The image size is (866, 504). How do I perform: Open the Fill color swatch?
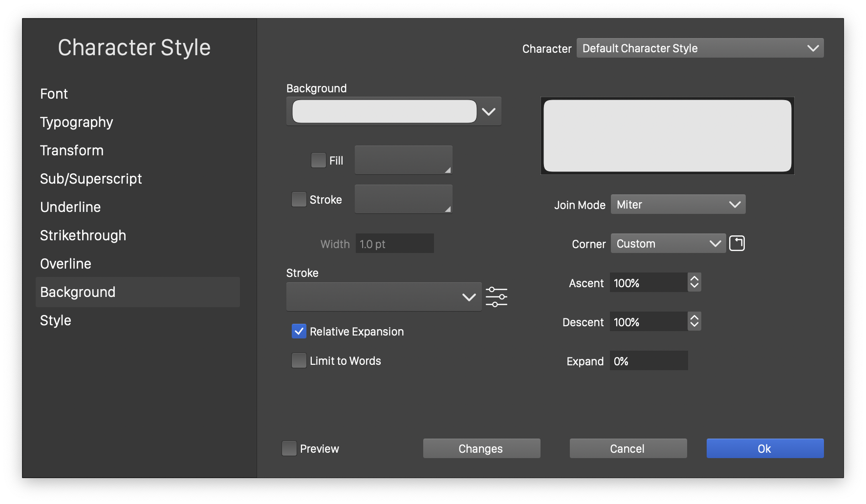coord(403,160)
